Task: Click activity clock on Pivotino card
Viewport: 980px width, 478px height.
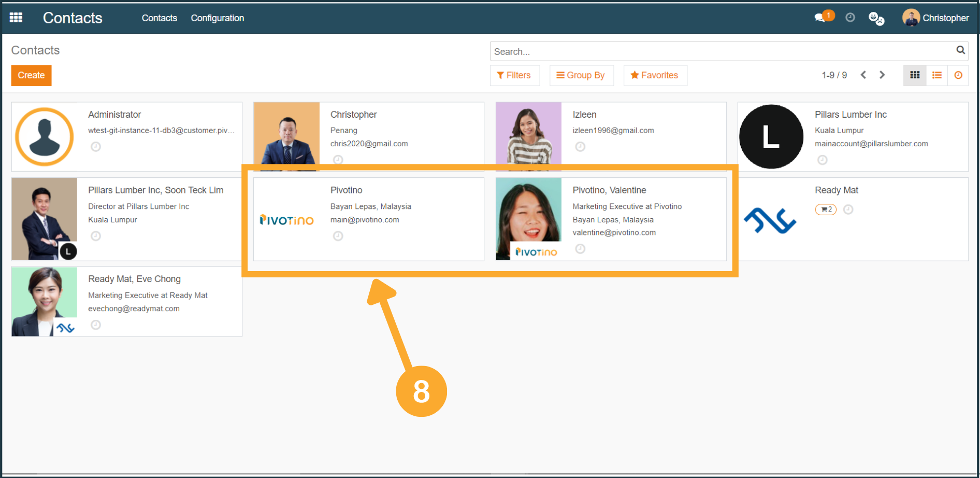Action: click(x=338, y=236)
